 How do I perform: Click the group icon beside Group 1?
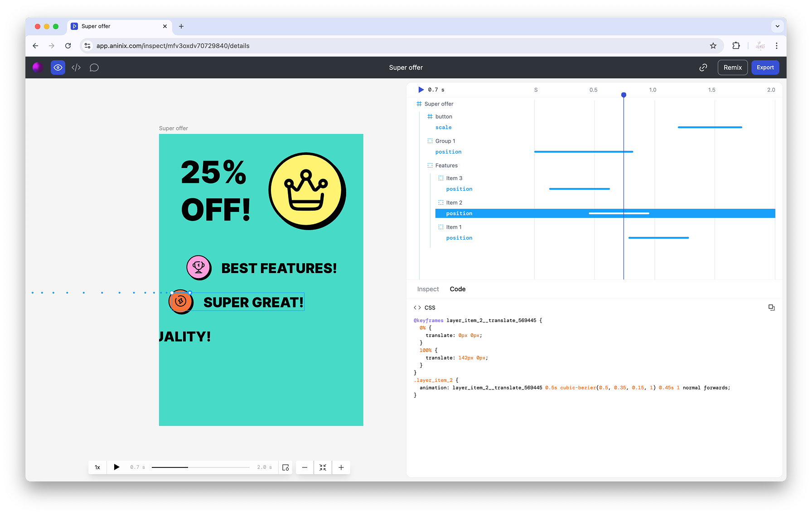click(x=430, y=141)
